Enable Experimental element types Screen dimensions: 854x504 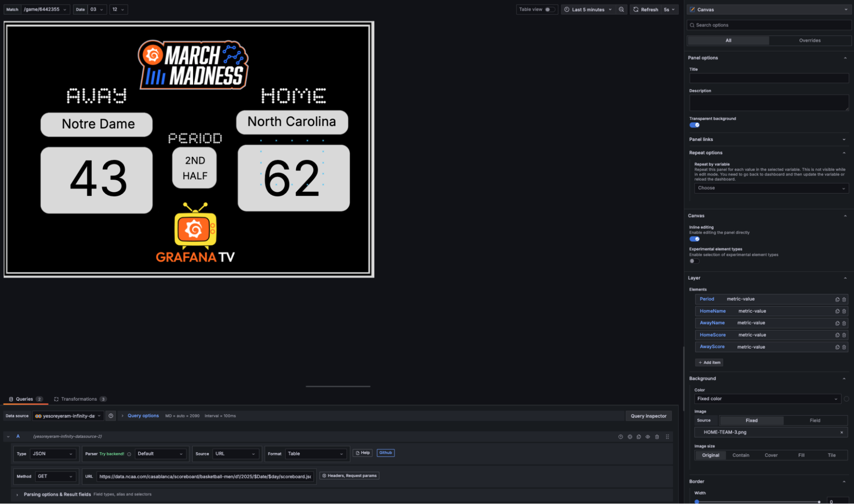(x=694, y=261)
